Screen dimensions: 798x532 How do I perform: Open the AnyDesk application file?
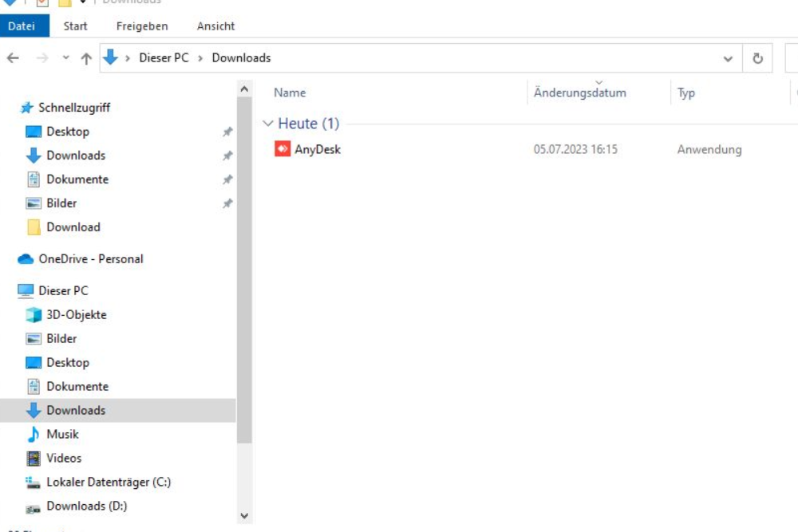pos(317,149)
